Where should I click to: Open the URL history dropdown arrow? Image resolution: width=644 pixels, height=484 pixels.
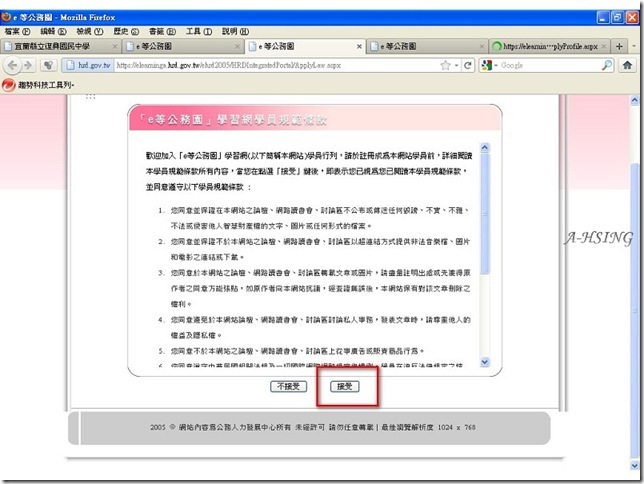(456, 65)
